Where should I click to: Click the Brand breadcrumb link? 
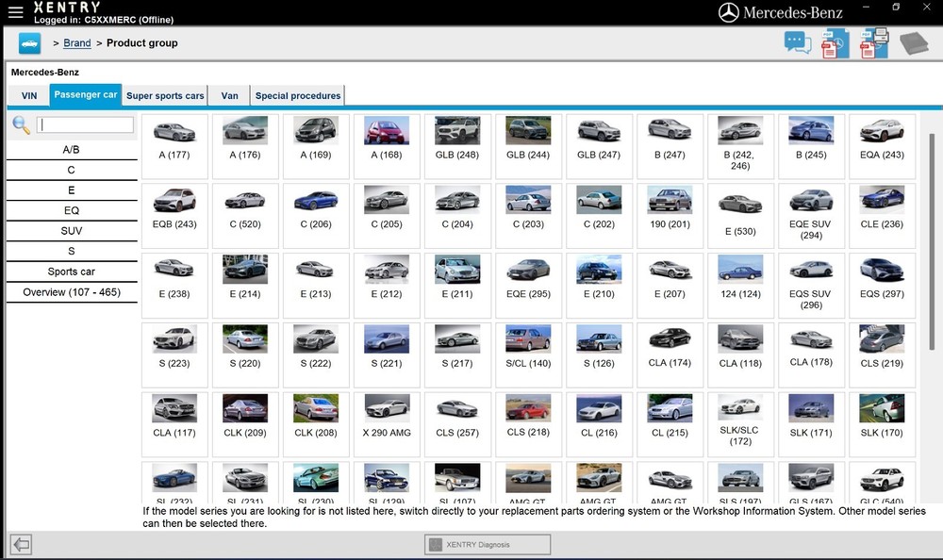click(x=76, y=42)
